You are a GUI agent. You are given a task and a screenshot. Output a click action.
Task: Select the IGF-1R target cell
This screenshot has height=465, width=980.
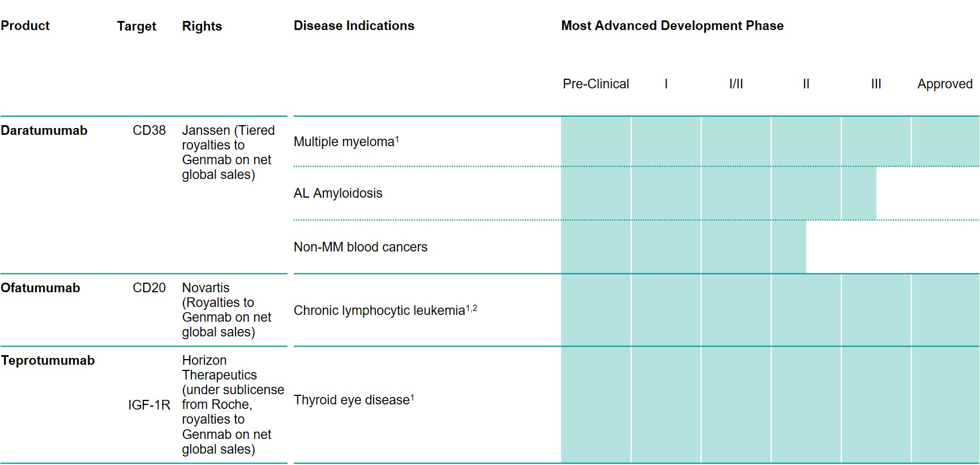pos(149,405)
